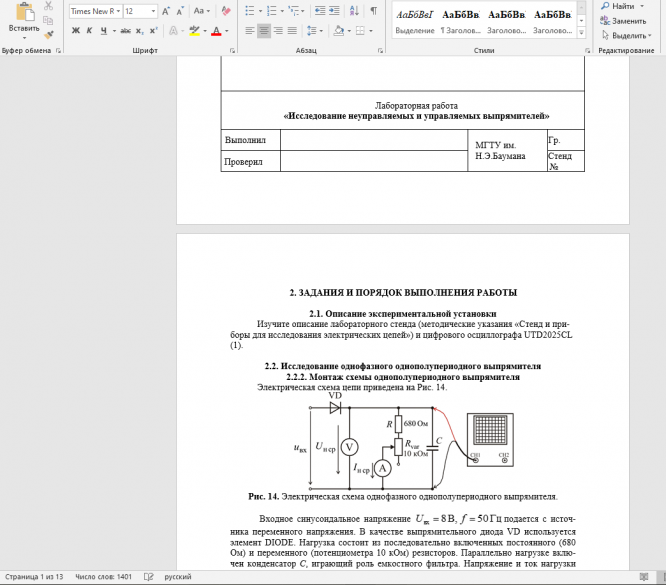666x585 pixels.
Task: Center paragraph alignment
Action: 264,31
